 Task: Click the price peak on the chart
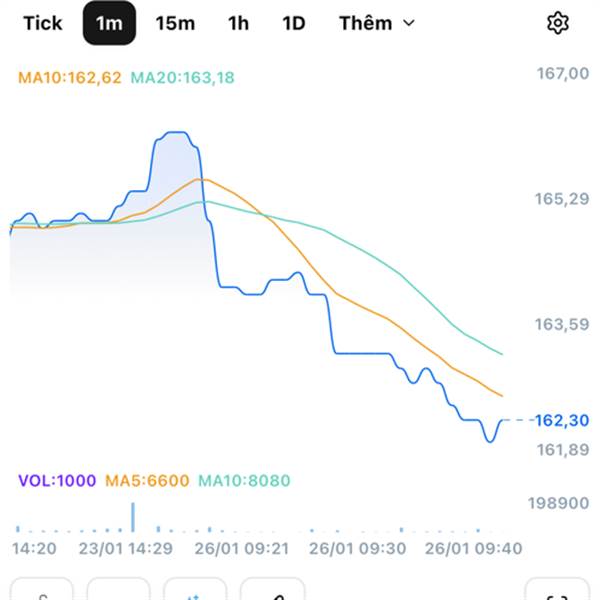[177, 133]
